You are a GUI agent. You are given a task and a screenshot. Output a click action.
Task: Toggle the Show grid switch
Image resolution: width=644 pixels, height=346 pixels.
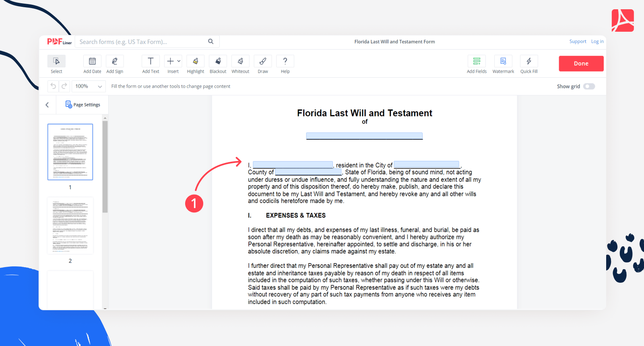pos(589,86)
